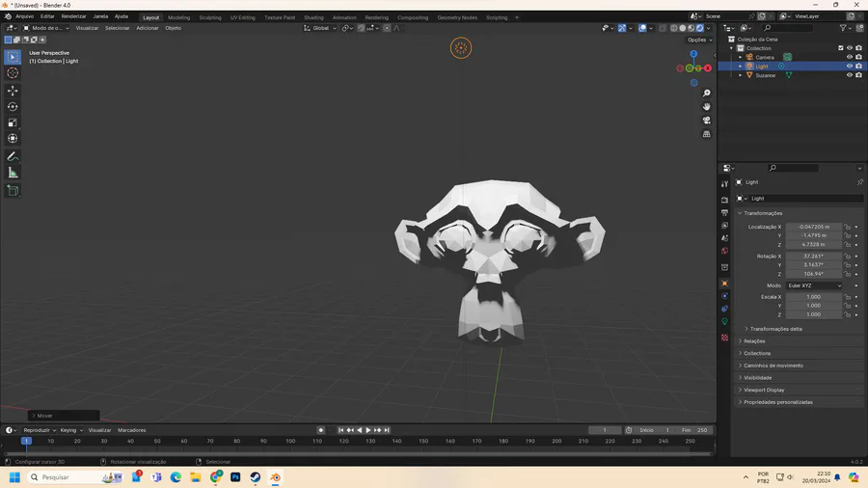868x488 pixels.
Task: Open the Texture properties tab
Action: tap(724, 338)
